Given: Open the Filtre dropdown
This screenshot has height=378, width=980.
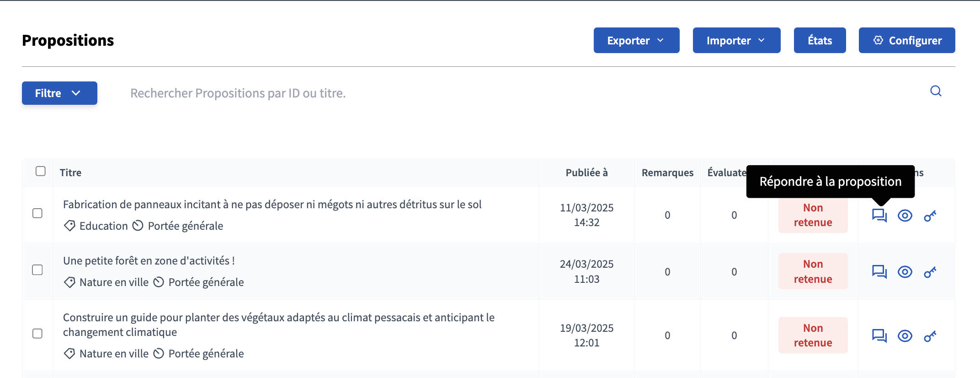Looking at the screenshot, I should coord(59,93).
